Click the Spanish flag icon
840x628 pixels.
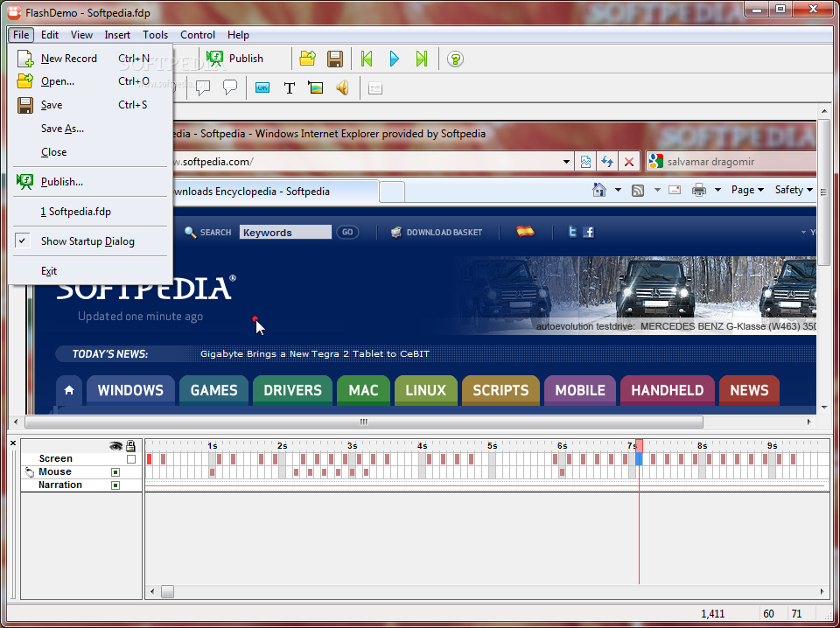point(525,231)
